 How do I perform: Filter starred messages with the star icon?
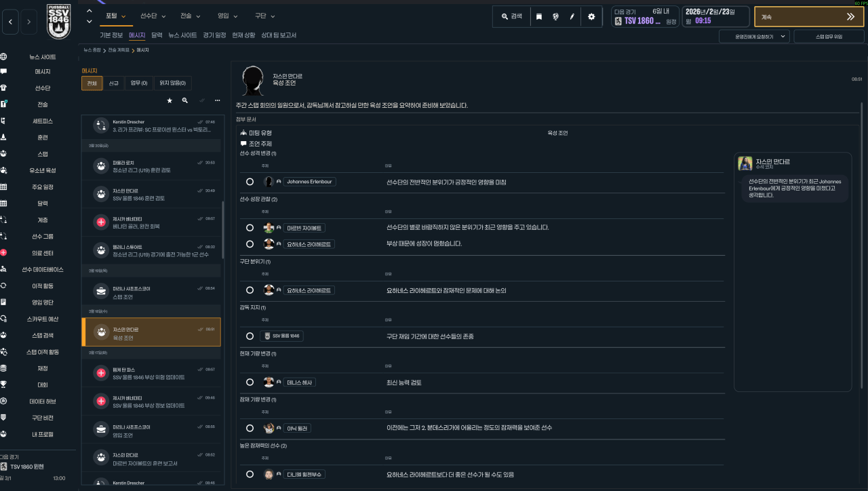point(170,100)
